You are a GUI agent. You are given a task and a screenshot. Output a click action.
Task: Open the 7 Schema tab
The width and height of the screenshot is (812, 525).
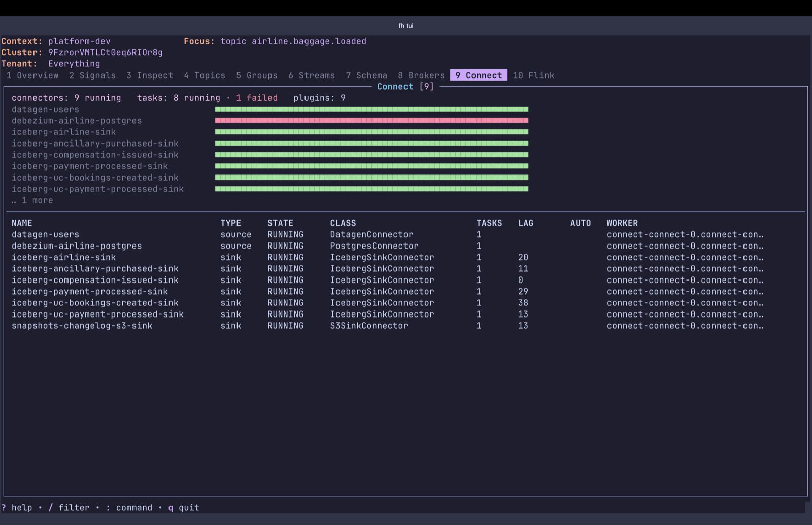(x=366, y=75)
